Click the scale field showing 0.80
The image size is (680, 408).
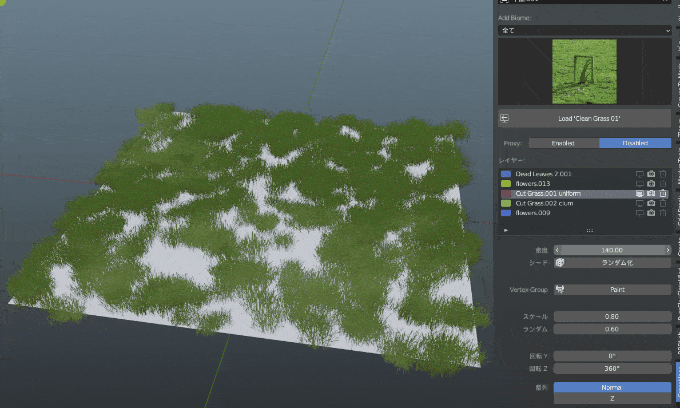(x=612, y=317)
